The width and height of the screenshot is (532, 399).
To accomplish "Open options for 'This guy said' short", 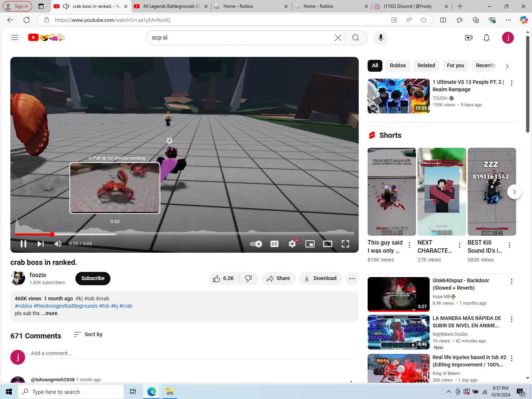I will tap(409, 245).
